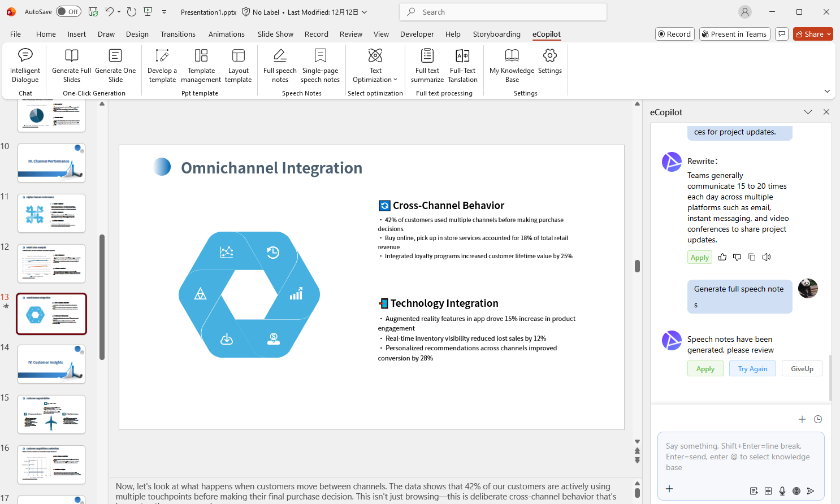This screenshot has height=504, width=840.
Task: Click the microphone icon in chat input
Action: pyautogui.click(x=782, y=491)
